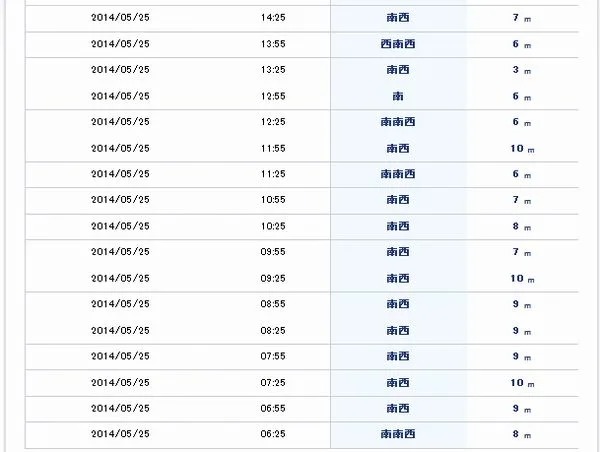Click the 南西 direction at 07:25
600x452 pixels.
point(398,383)
